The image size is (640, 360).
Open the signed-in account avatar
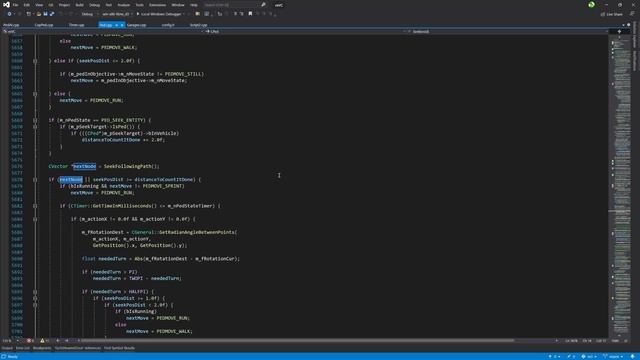point(591,5)
